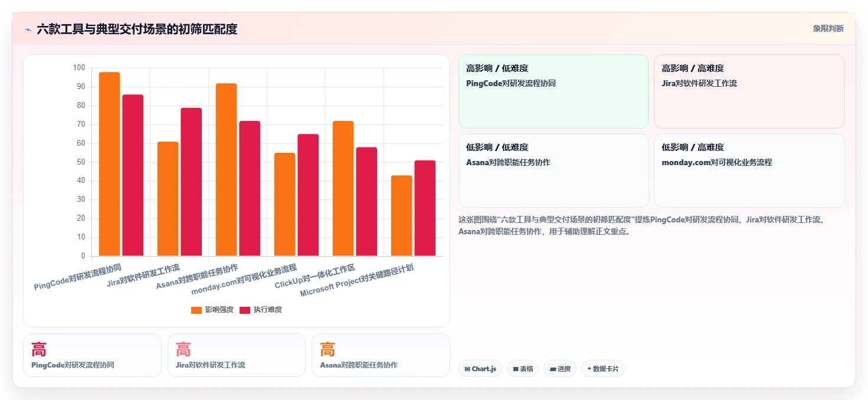Screen dimensions: 868x400
Task: Toggle the 执行难度 legend red swatch
Action: click(x=245, y=310)
